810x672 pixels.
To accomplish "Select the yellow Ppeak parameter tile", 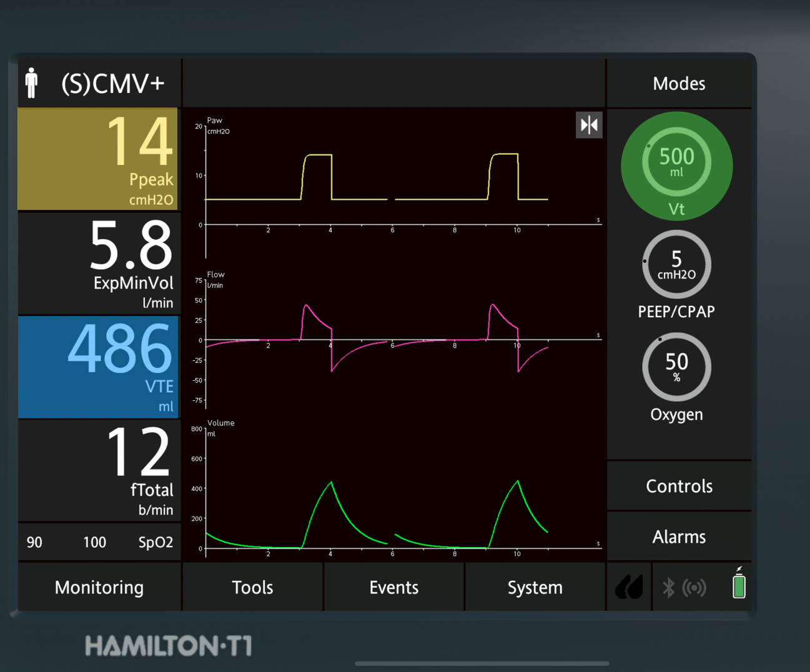I will 98,158.
